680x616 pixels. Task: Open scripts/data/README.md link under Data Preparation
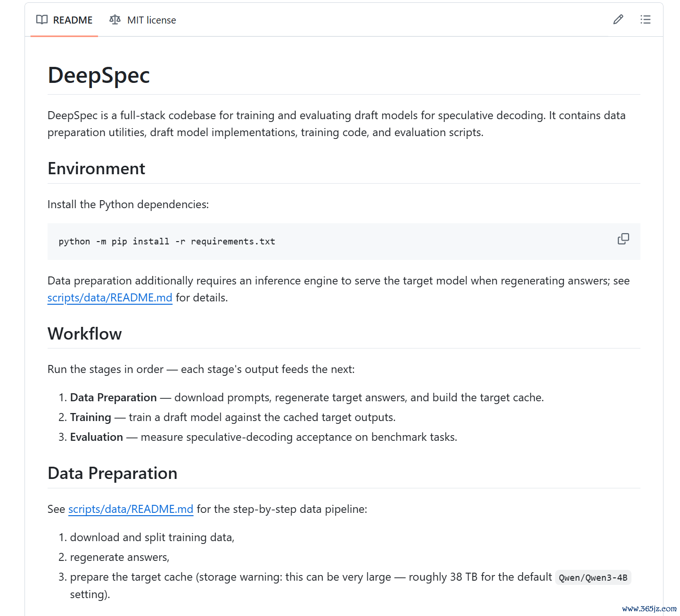tap(131, 509)
